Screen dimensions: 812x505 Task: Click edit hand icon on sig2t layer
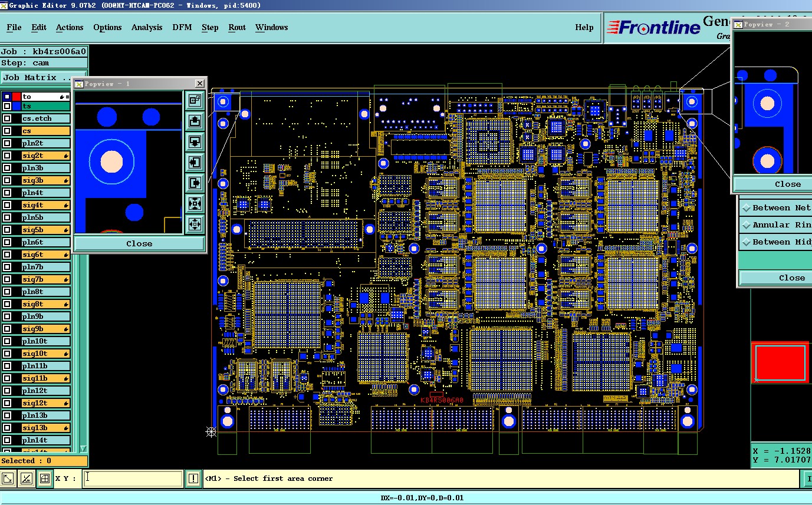[65, 156]
